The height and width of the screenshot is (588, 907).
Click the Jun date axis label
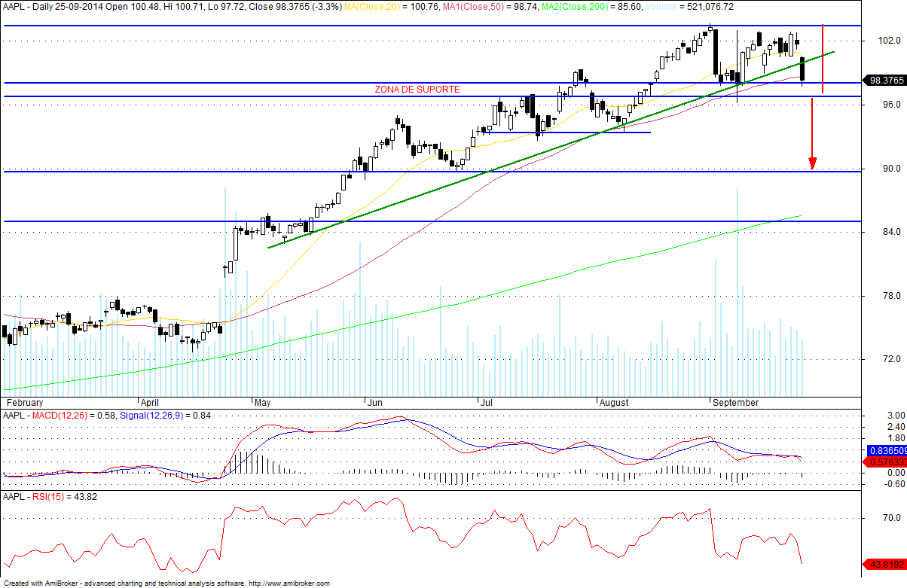click(374, 403)
